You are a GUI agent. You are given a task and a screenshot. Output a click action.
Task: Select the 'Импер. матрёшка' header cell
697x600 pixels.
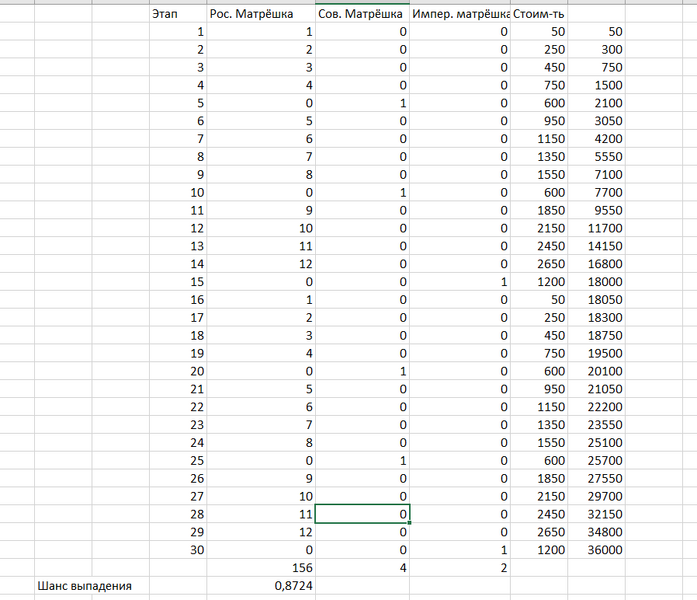point(460,14)
